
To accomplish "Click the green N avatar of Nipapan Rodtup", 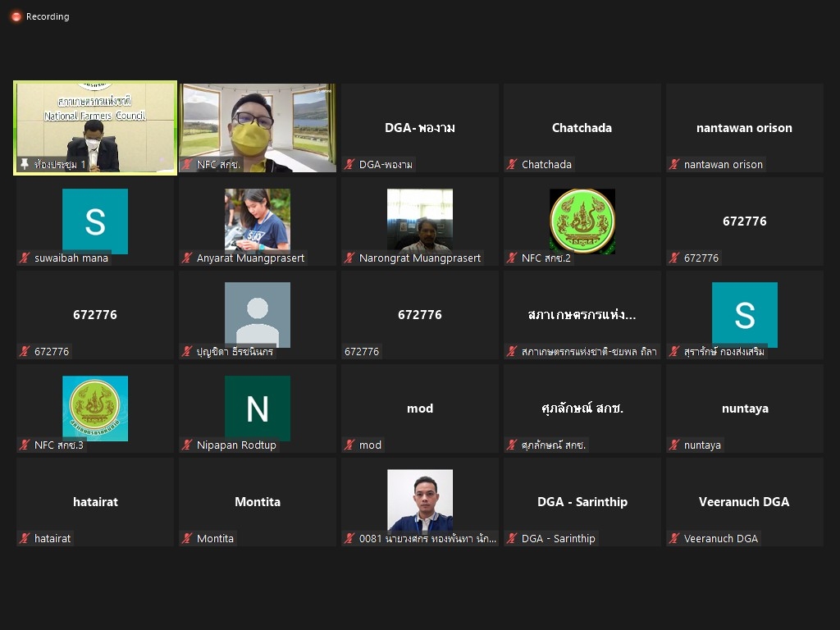I will (257, 409).
